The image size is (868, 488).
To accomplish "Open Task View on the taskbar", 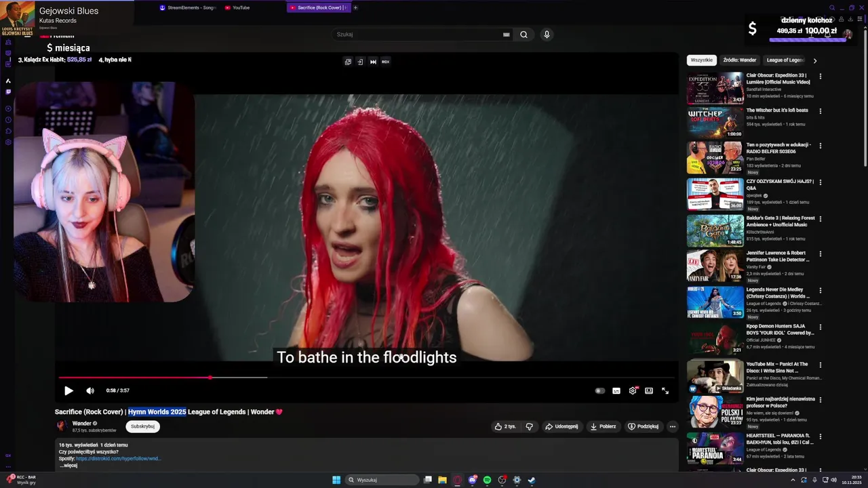I will pos(428,480).
